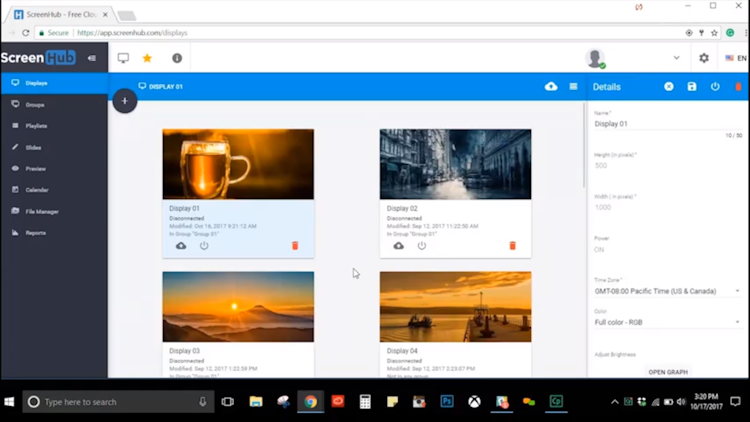
Task: Open the info icon in top toolbar
Action: tap(177, 58)
